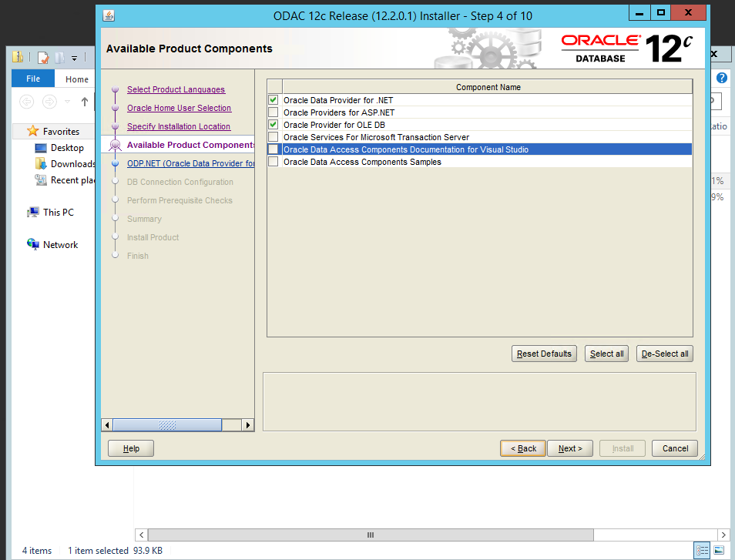Click Explorer horizontal scrollbar thumb

pyautogui.click(x=371, y=535)
